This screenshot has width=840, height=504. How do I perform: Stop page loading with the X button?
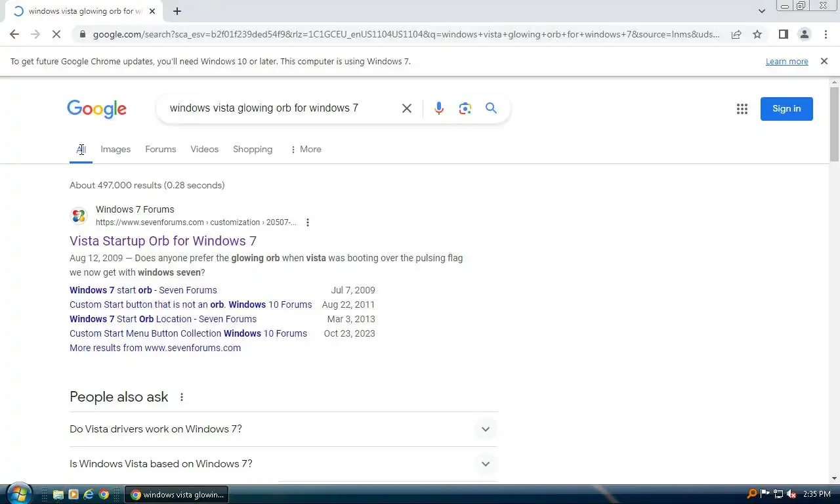[x=56, y=34]
